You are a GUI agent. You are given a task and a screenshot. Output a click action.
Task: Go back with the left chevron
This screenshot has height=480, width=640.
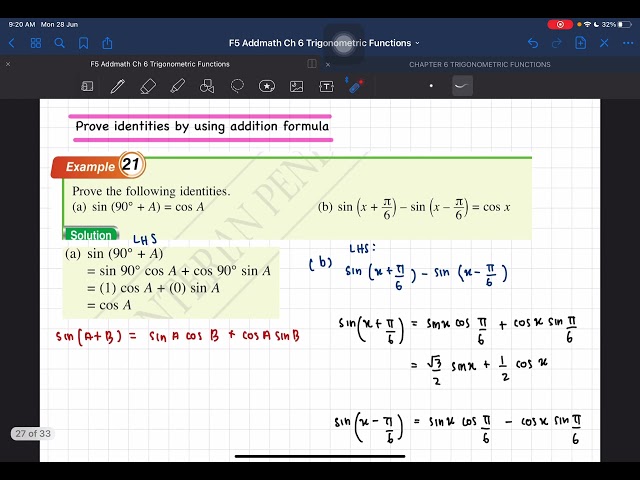[11, 43]
